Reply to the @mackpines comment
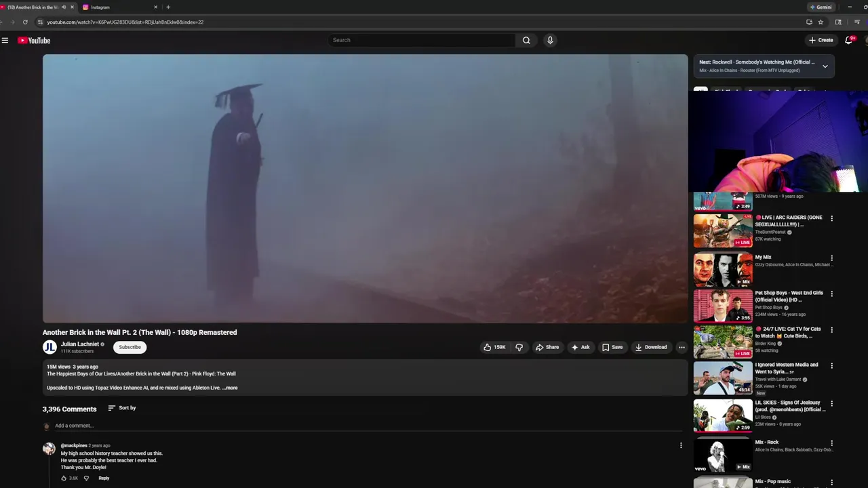Image resolution: width=868 pixels, height=488 pixels. coord(104,478)
